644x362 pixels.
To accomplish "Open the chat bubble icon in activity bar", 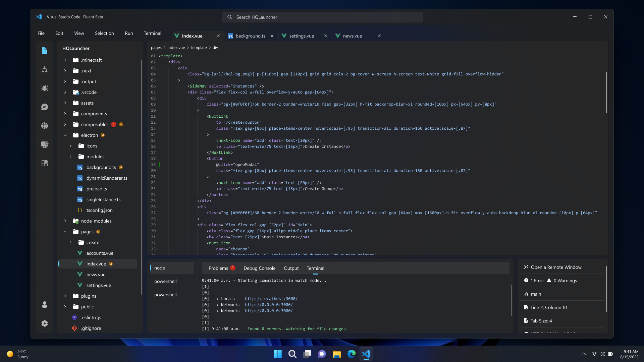I will pyautogui.click(x=45, y=107).
